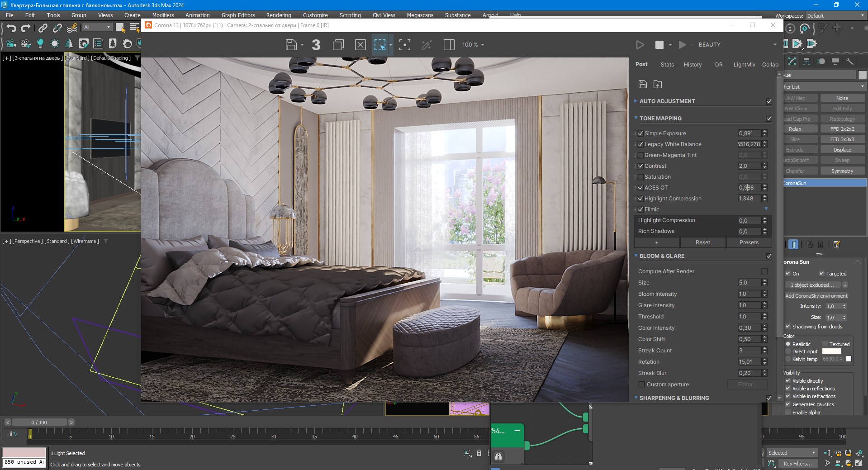Click the pick focus point icon
The width and height of the screenshot is (868, 470).
point(405,45)
